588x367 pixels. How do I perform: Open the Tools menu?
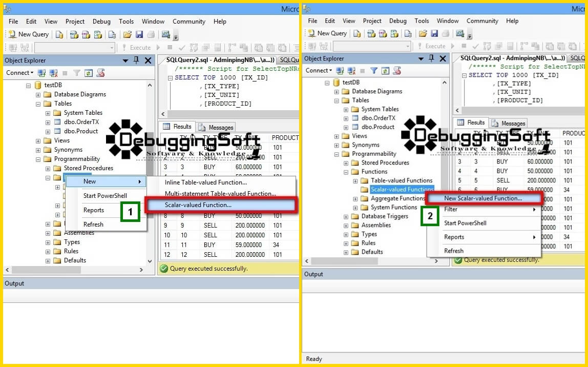[x=126, y=22]
